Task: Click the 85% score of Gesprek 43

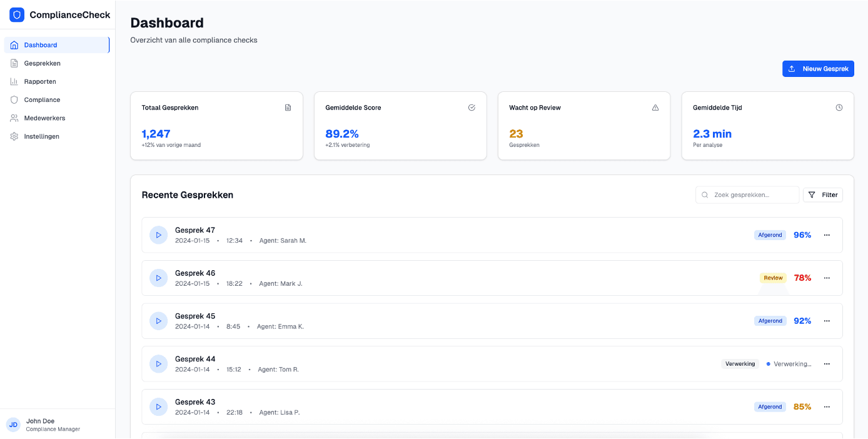Action: (802, 407)
